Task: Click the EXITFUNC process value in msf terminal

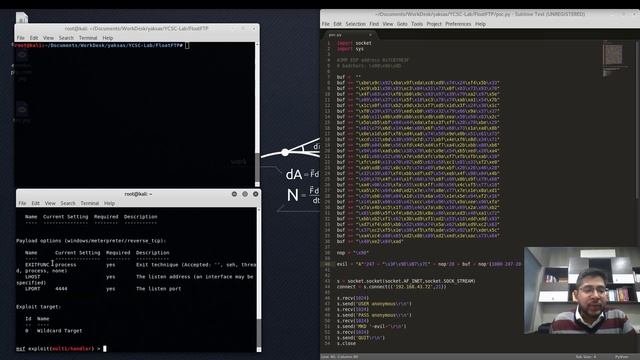Action: pyautogui.click(x=66, y=264)
